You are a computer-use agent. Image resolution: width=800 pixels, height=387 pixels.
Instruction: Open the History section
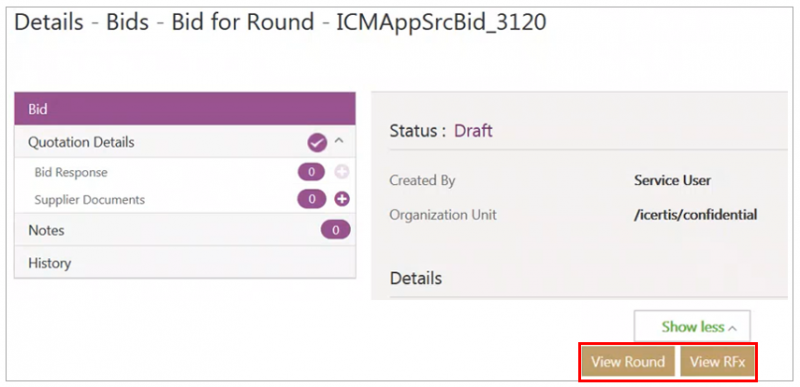[185, 263]
